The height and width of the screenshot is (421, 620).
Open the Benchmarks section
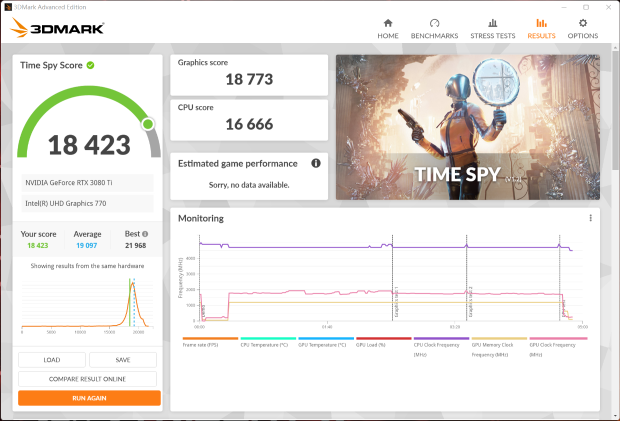434,29
